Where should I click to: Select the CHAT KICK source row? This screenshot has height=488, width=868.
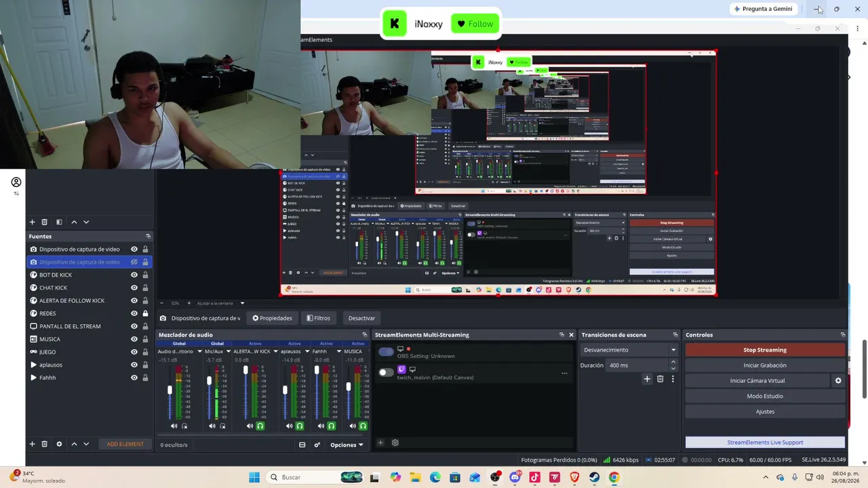[x=88, y=287]
